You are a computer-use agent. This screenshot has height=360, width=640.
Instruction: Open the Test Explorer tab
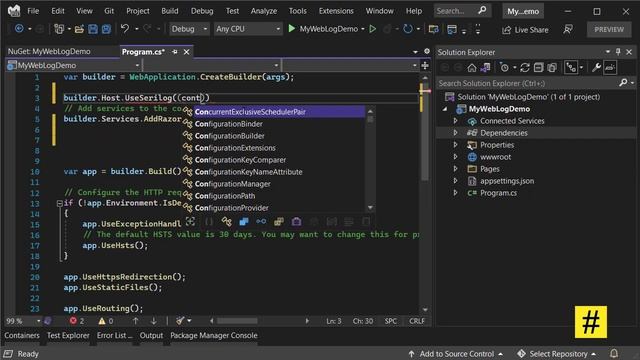coord(68,336)
